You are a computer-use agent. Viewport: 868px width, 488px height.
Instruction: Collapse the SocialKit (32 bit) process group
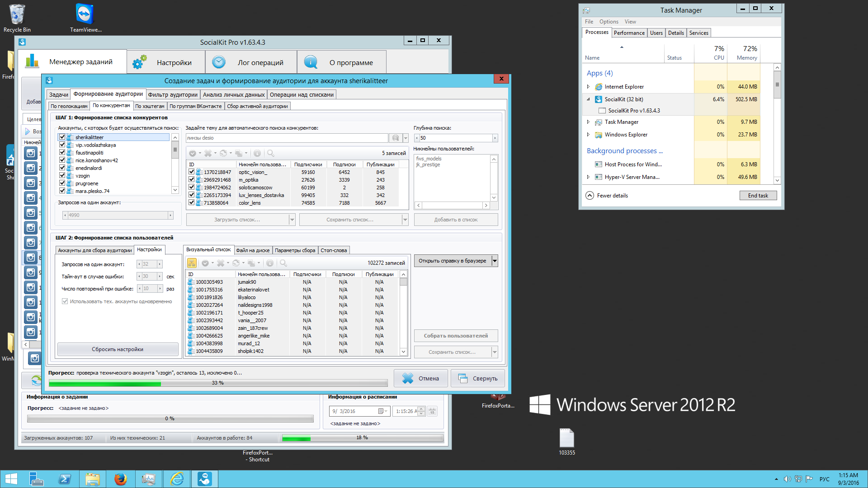click(x=588, y=99)
